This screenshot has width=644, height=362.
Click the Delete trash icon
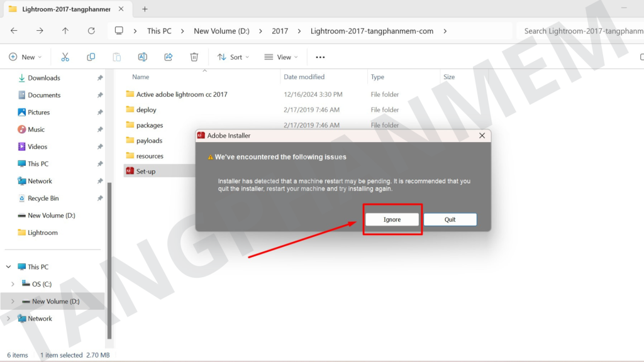(x=194, y=57)
